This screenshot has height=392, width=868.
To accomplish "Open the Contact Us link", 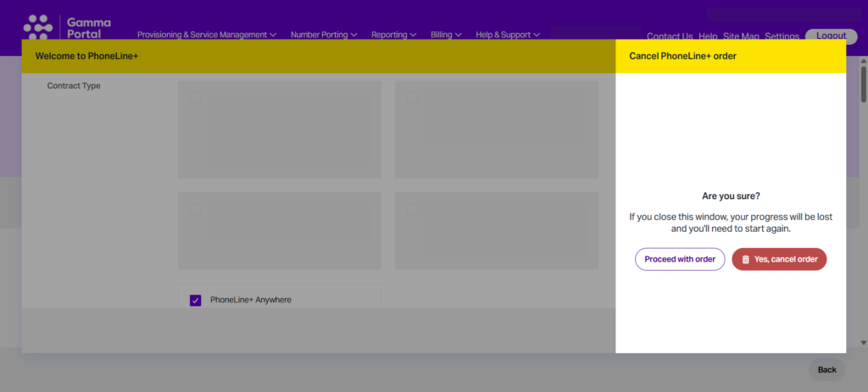I will [670, 36].
